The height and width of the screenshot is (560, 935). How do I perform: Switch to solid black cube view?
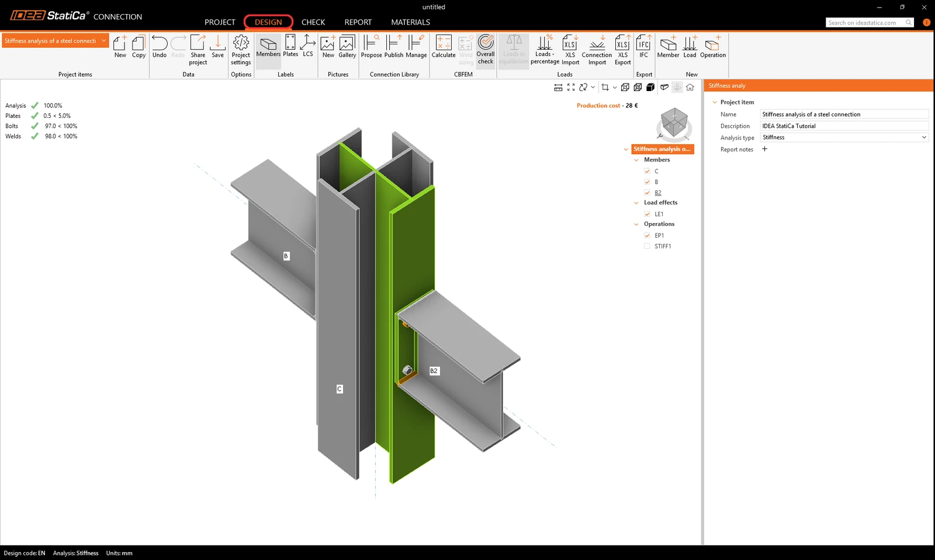(650, 88)
